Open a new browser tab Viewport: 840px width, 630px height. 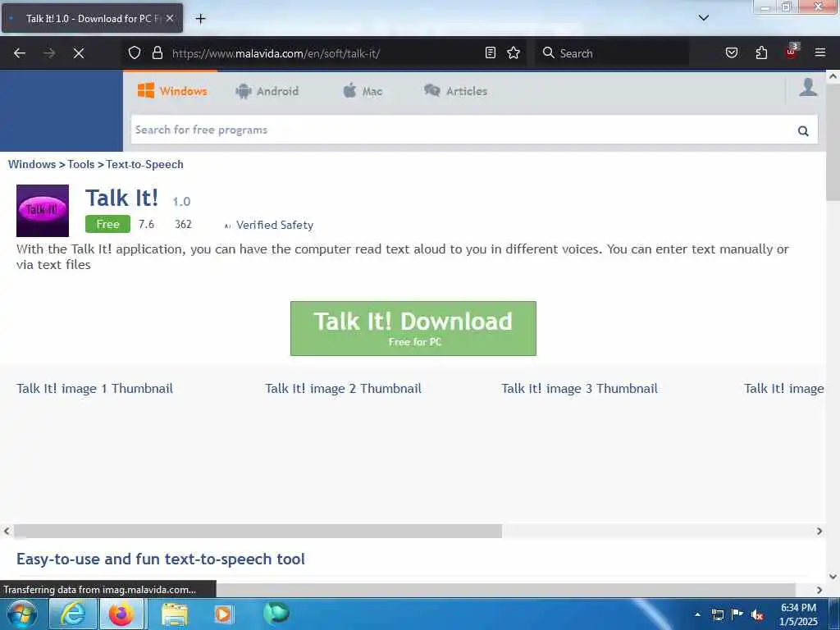click(x=200, y=19)
